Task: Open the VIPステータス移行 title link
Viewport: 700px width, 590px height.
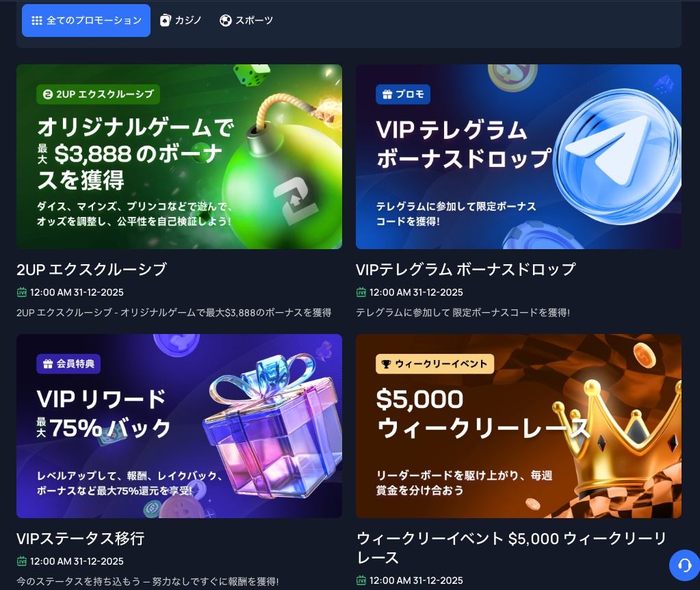Action: (80, 539)
